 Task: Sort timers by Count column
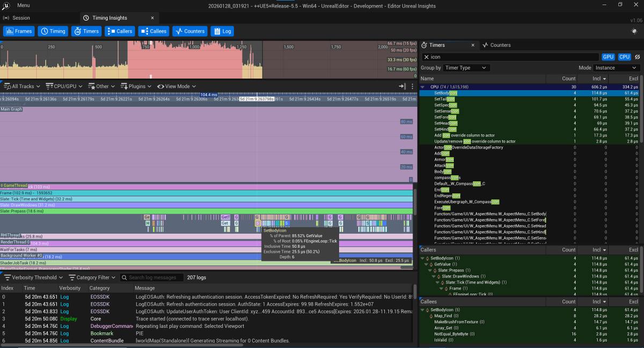pyautogui.click(x=562, y=79)
